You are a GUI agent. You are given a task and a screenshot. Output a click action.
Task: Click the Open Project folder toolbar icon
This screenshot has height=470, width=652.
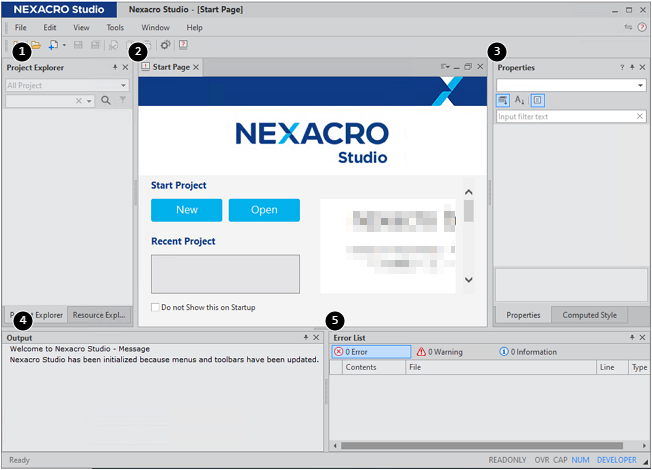[35, 45]
